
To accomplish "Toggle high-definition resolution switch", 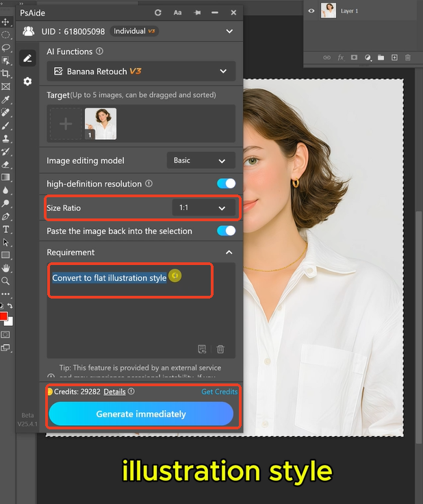I will pyautogui.click(x=226, y=184).
